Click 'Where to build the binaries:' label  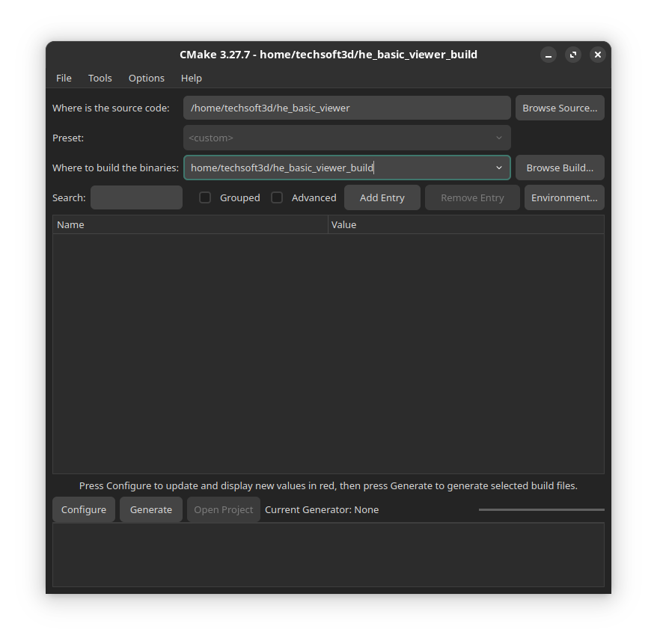(116, 168)
